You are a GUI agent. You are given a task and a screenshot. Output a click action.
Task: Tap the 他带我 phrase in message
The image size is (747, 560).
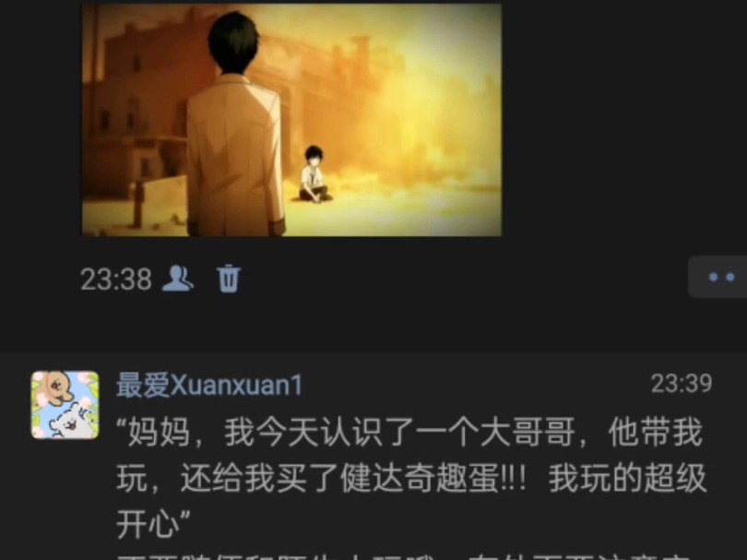coord(656,432)
